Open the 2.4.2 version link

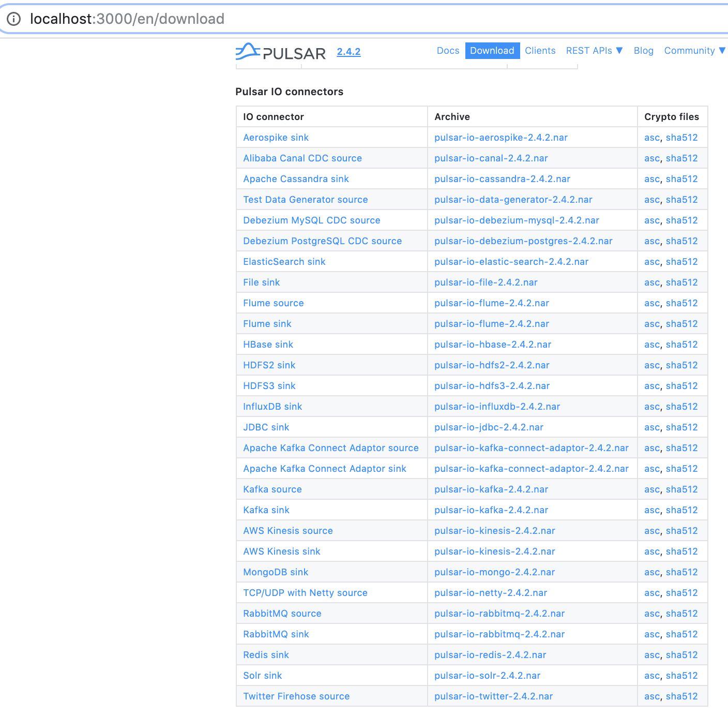[348, 52]
